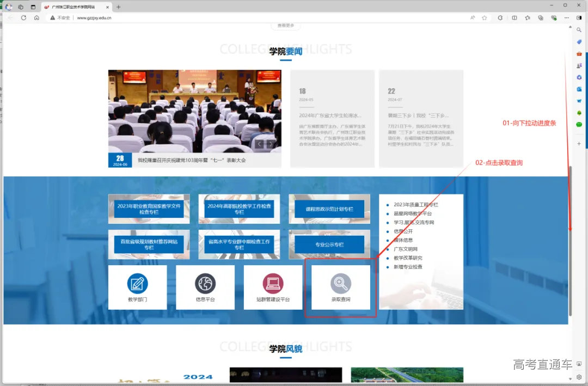Expand 查看更多 to see more news
588x386 pixels.
point(286,26)
